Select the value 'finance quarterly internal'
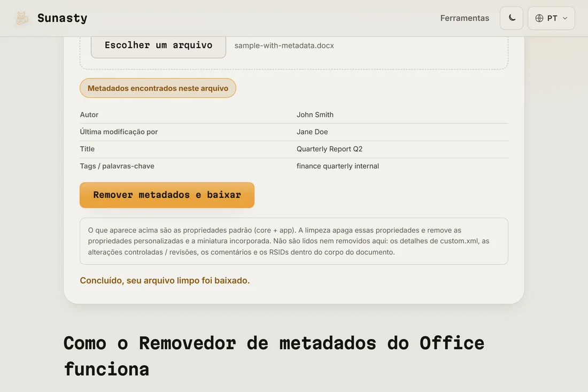This screenshot has height=392, width=588. tap(338, 166)
